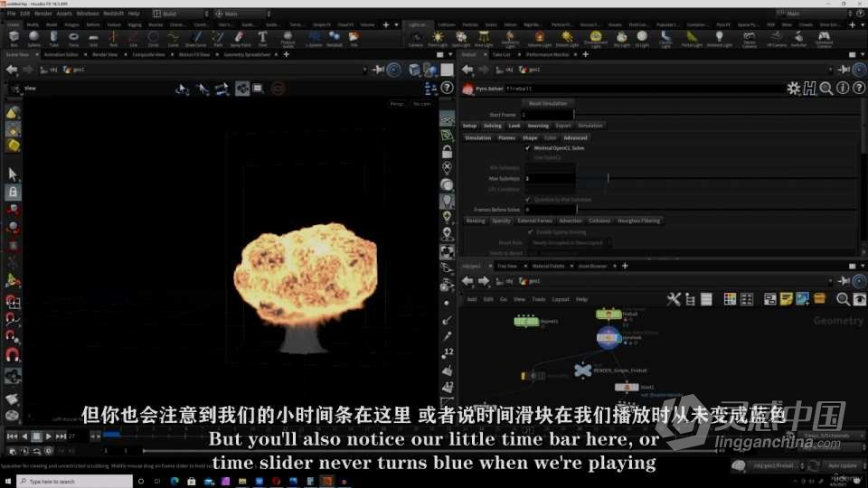
Task: Click the H takes icon in parameter pane
Action: coord(809,89)
